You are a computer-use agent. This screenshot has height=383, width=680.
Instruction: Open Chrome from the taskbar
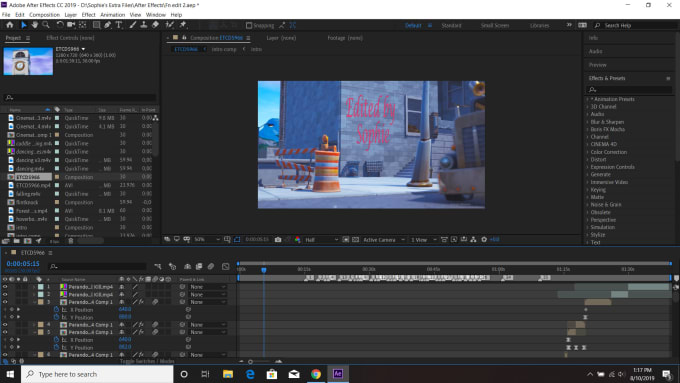(x=316, y=374)
